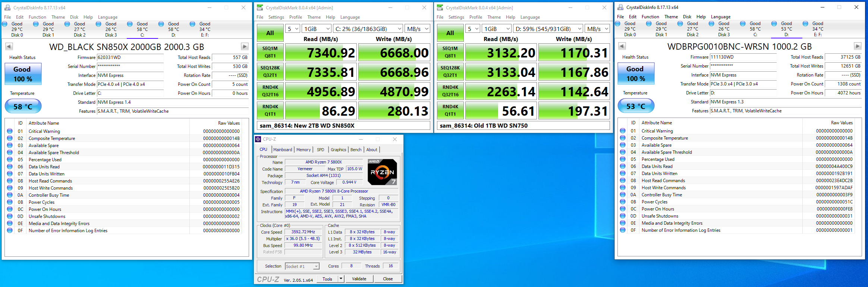
Task: Select Disk 0 status icon in right CrystalDiskInfo
Action: [x=618, y=24]
